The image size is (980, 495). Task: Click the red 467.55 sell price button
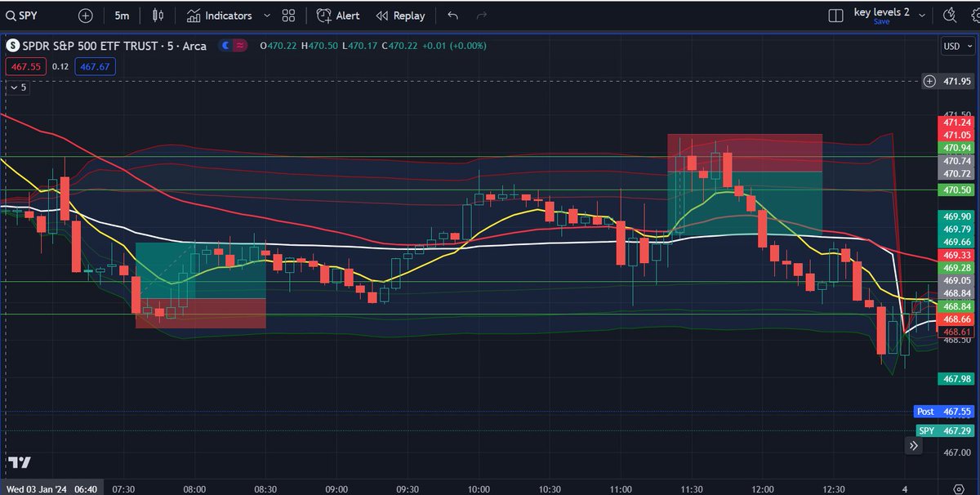[24, 67]
